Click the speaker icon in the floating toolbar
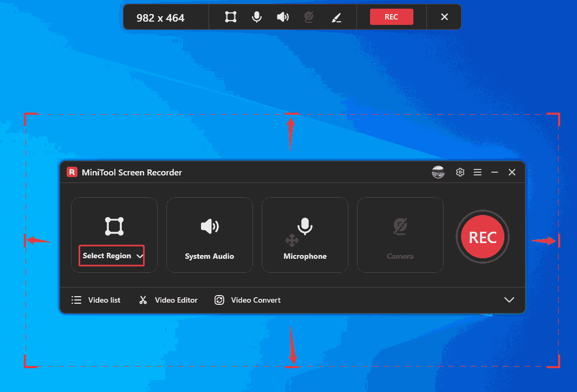Image resolution: width=577 pixels, height=392 pixels. pos(282,17)
